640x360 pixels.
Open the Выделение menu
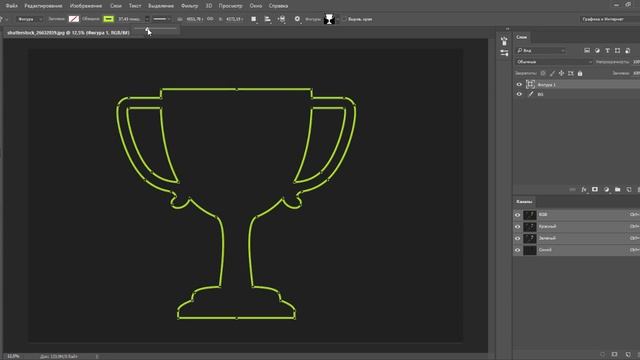coord(161,6)
